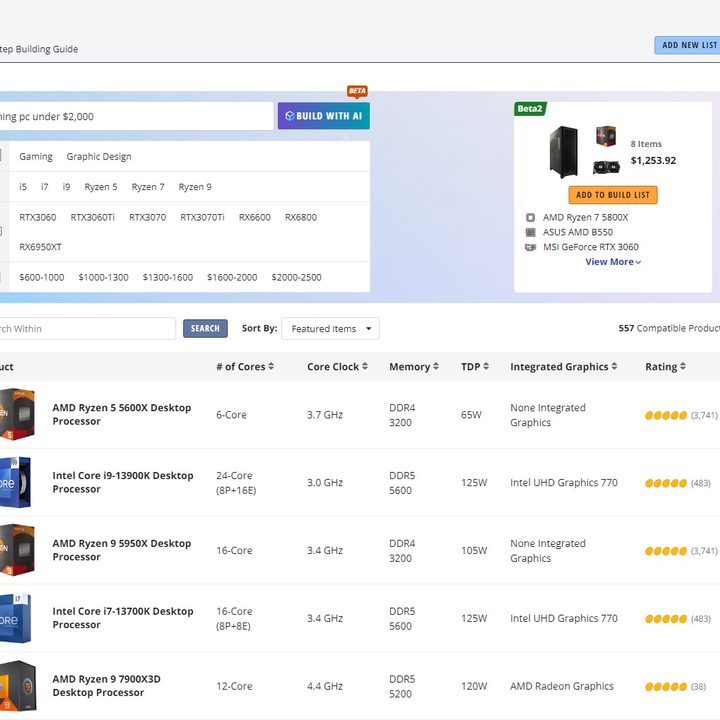The height and width of the screenshot is (720, 720).
Task: Open Intel Core i9-13900K Desktop Processor link
Action: [x=123, y=482]
